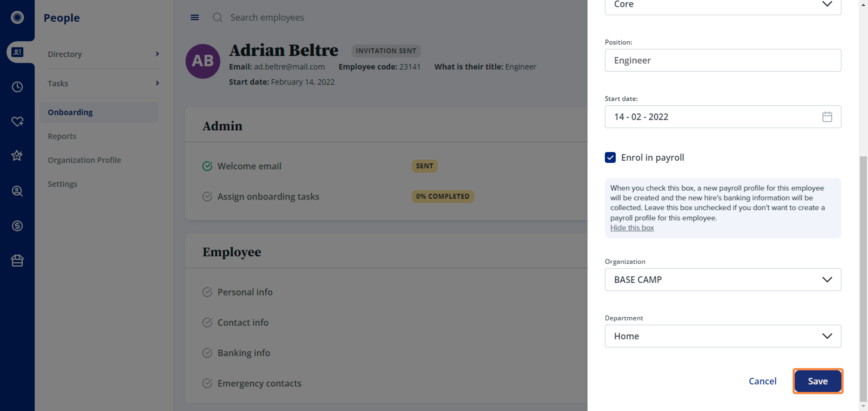Click the Enrol in payroll label

[x=652, y=157]
